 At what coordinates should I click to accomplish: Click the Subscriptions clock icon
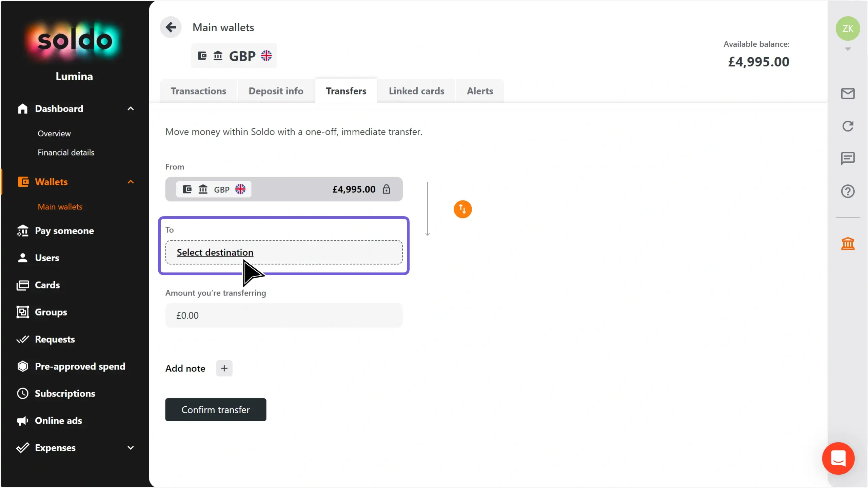coord(23,393)
